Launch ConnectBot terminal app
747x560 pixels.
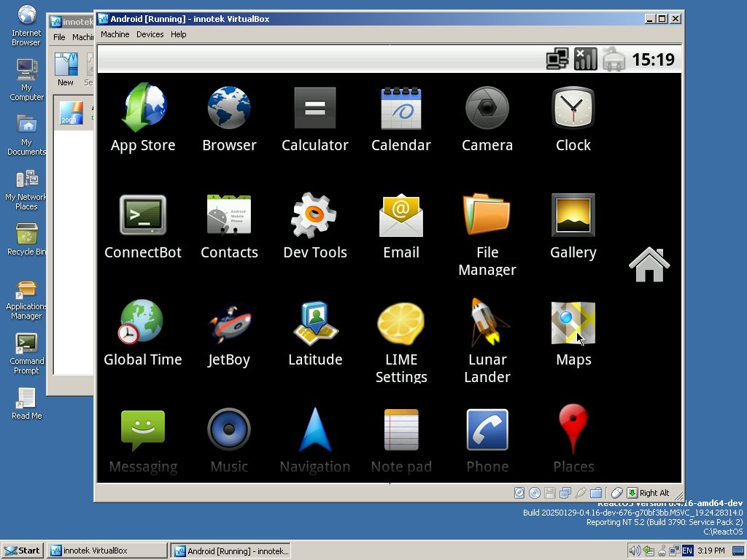click(143, 225)
